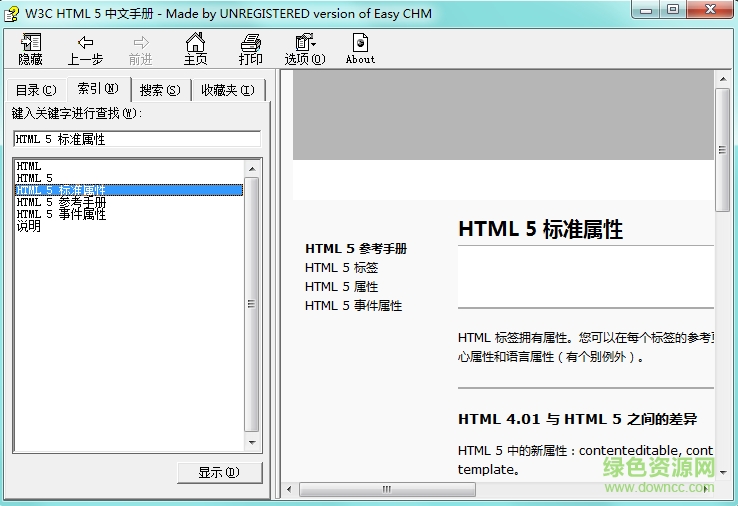
Task: Switch to the 搜索(S) tab
Action: (x=160, y=90)
